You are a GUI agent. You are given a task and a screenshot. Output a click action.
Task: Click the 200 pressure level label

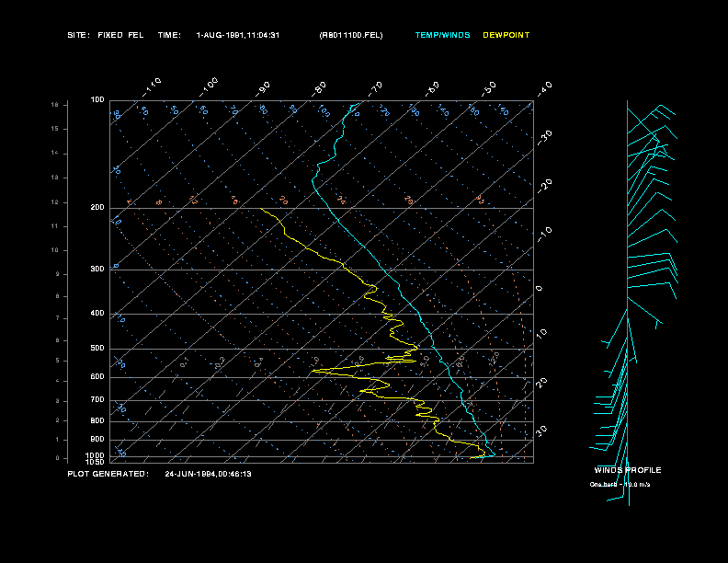[97, 208]
